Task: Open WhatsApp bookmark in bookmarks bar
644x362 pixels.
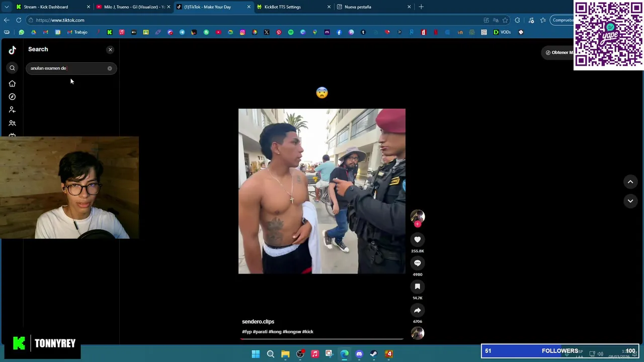Action: point(21,32)
